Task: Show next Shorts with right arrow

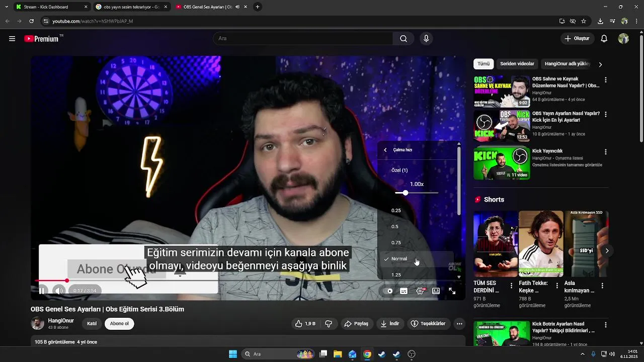Action: click(x=607, y=250)
